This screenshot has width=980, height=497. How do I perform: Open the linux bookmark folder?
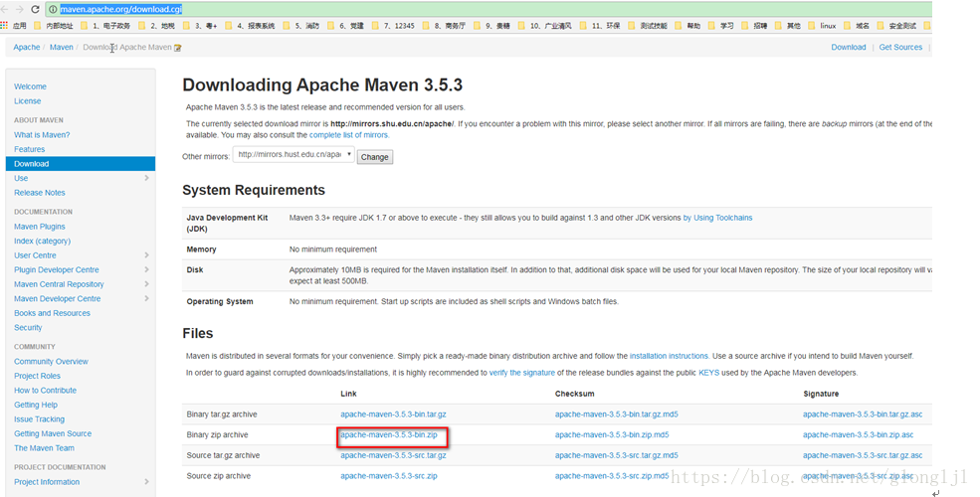click(822, 26)
